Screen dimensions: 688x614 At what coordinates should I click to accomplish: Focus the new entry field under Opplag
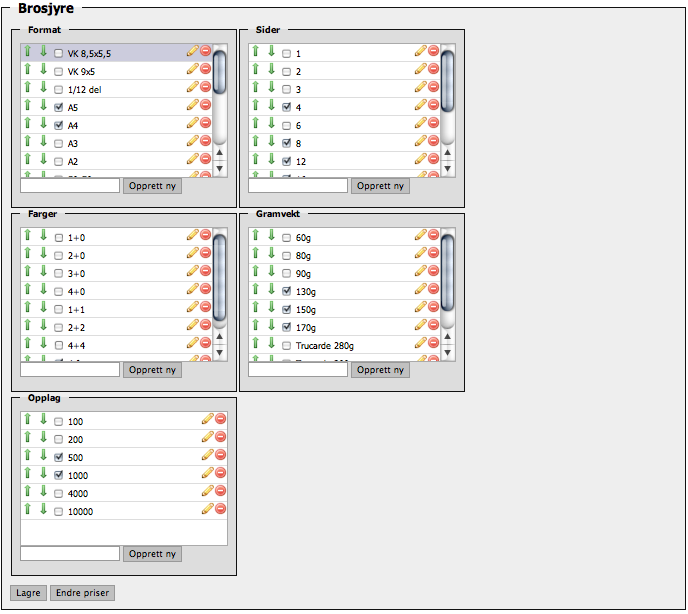tap(70, 554)
